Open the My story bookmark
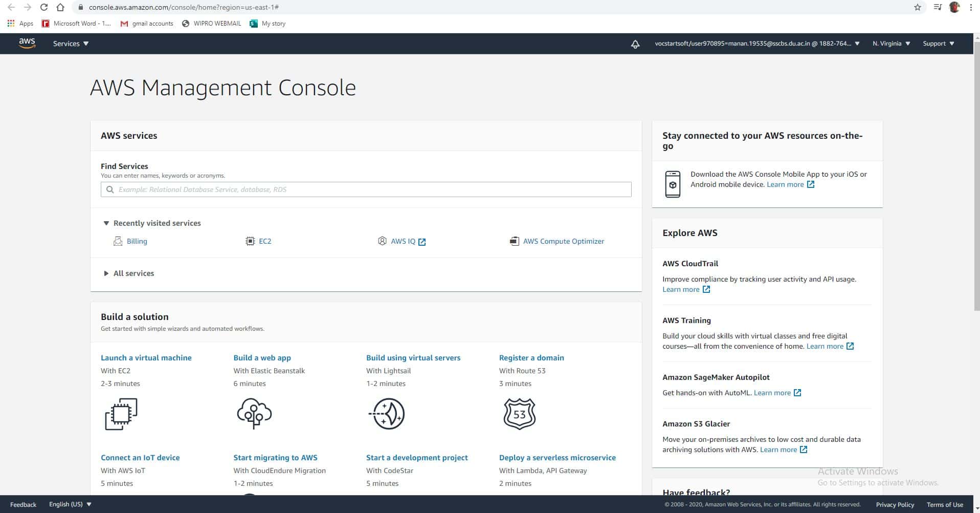The image size is (980, 513). tap(268, 24)
